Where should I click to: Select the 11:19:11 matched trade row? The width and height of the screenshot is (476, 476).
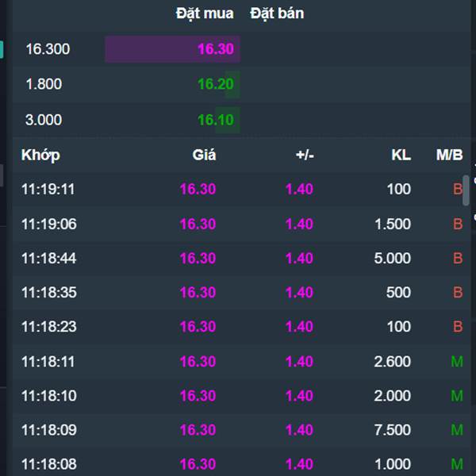[242, 189]
